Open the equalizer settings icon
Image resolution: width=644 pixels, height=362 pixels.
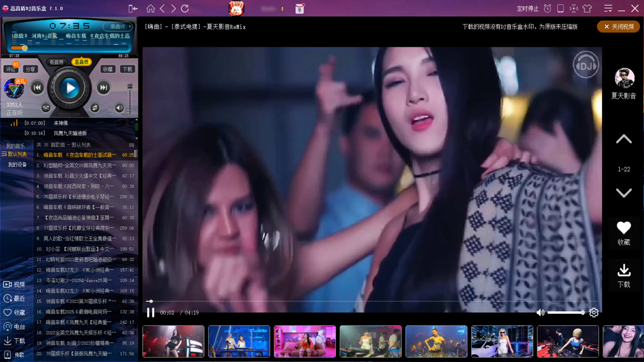coord(46,108)
